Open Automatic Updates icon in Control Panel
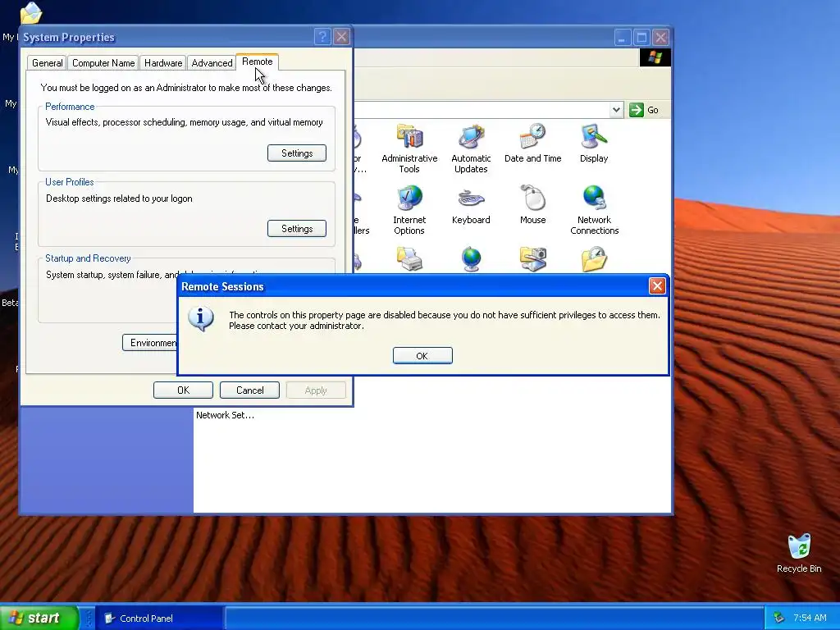The height and width of the screenshot is (630, 840). coord(471,148)
